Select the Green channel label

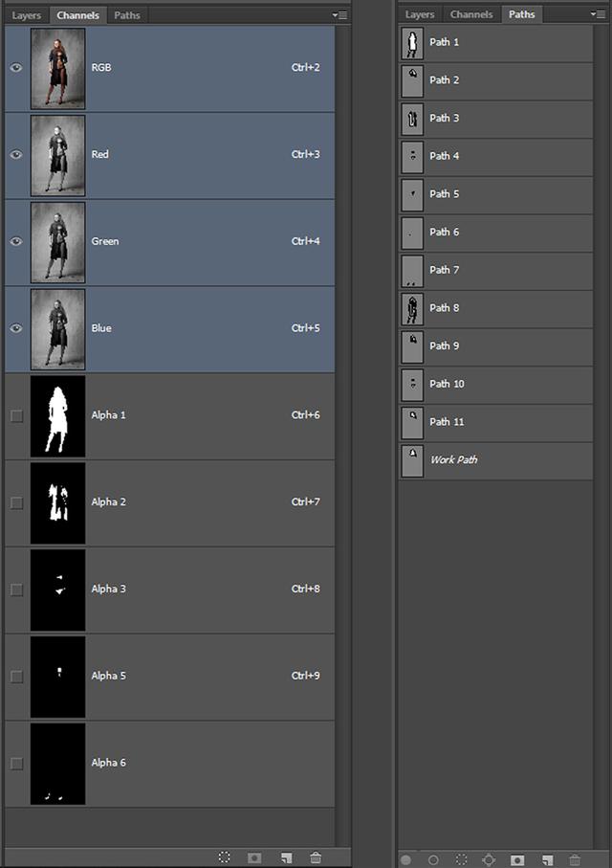point(105,241)
